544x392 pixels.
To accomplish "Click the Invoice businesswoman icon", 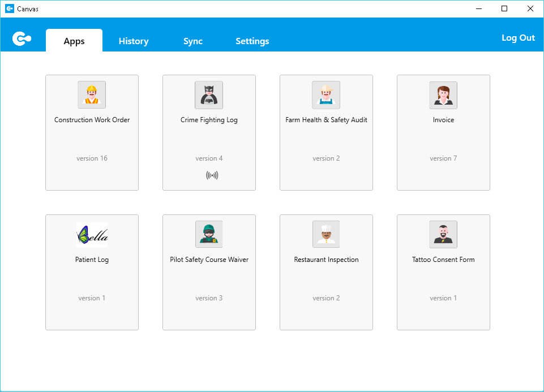I will pyautogui.click(x=443, y=95).
